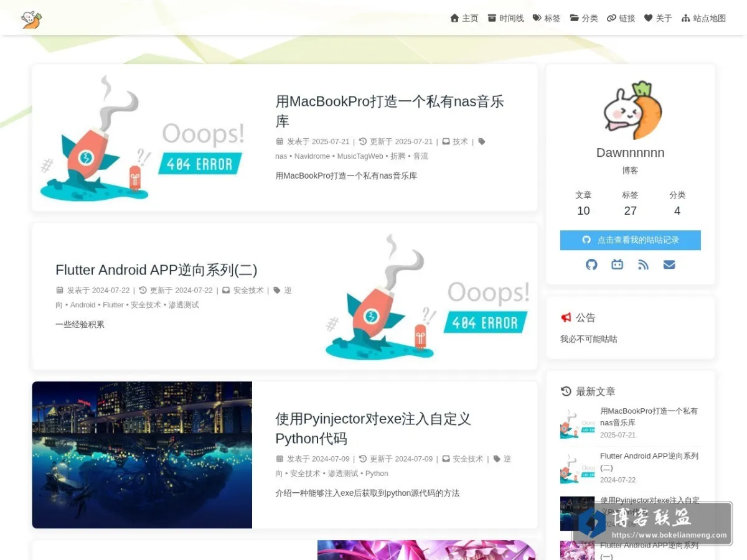Open the Bilibili icon in the sidebar profile
Screen dimensions: 747x560
point(617,264)
